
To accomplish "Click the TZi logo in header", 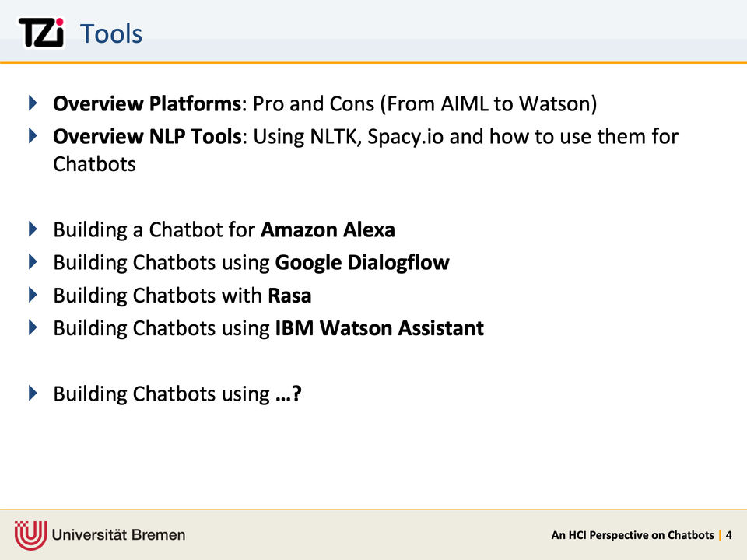I will pyautogui.click(x=40, y=33).
